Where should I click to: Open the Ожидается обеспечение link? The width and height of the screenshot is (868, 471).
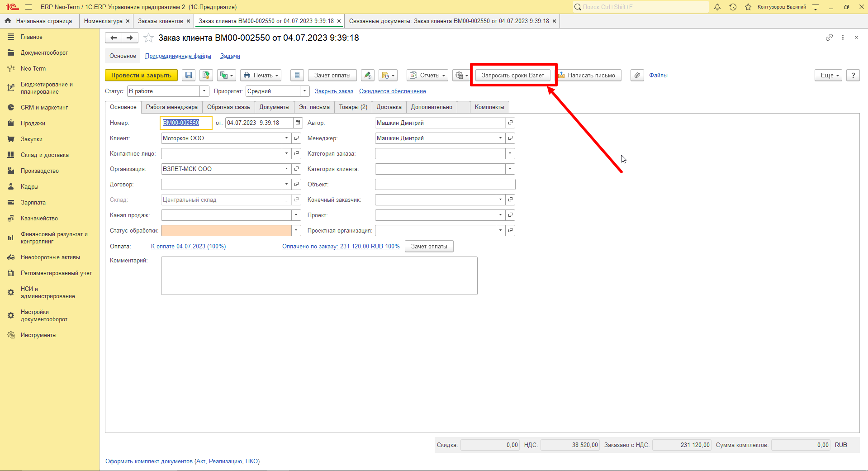tap(393, 91)
